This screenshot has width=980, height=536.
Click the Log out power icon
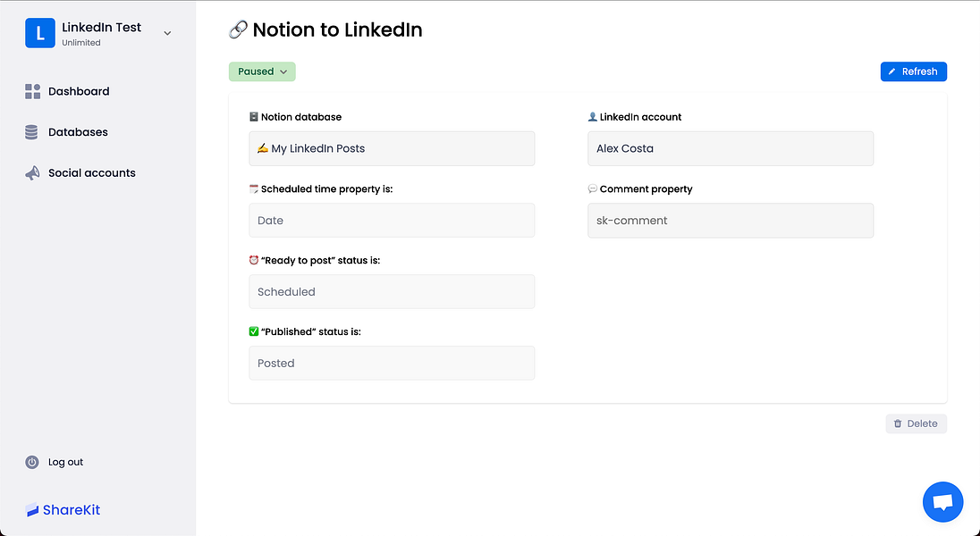32,462
